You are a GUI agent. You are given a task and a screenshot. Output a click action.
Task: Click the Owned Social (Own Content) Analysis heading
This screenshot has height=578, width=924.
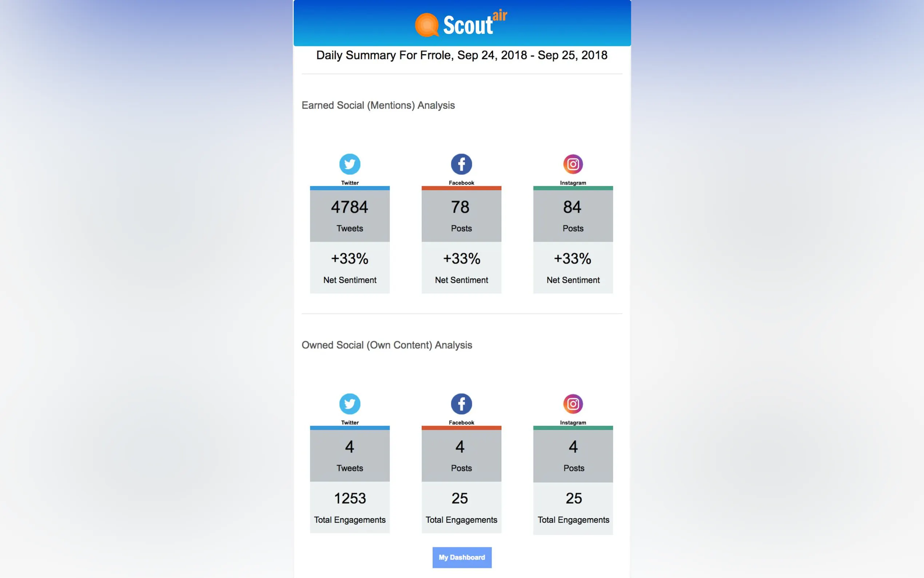click(387, 345)
